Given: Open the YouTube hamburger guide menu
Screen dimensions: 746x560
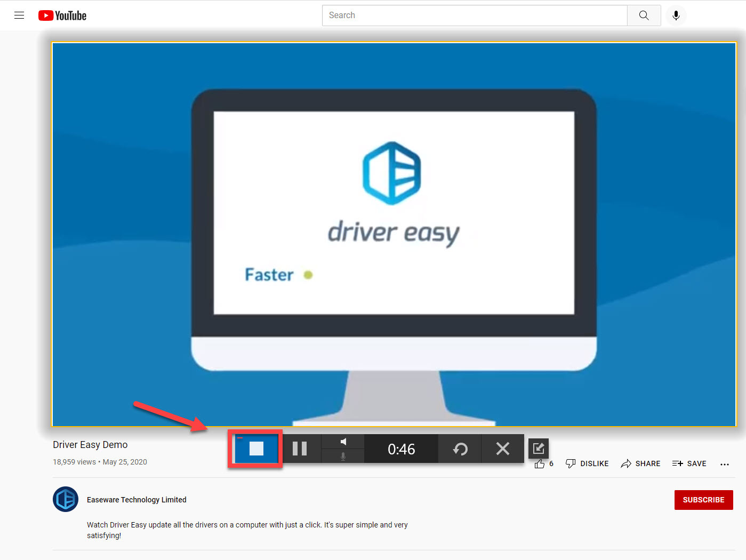Looking at the screenshot, I should 19,15.
